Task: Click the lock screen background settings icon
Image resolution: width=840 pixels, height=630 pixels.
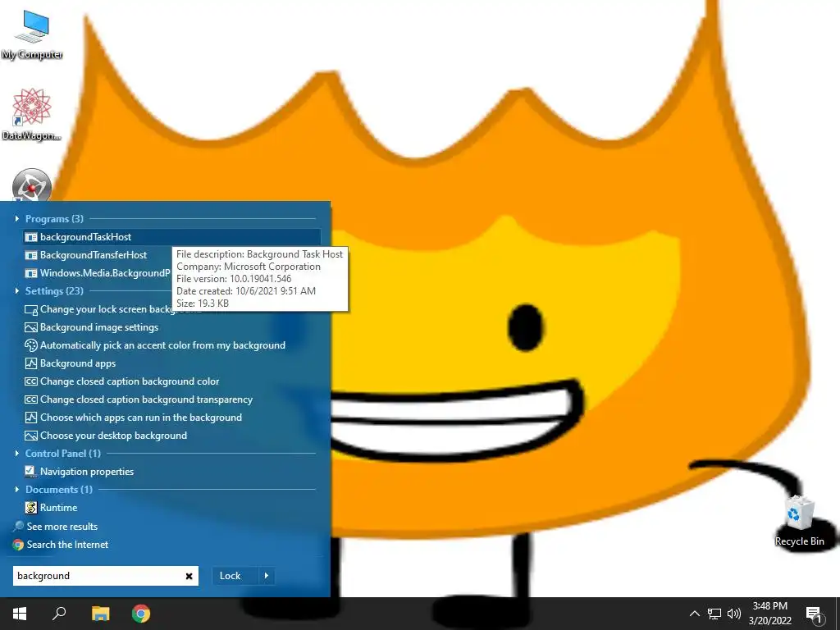Action: [x=31, y=309]
